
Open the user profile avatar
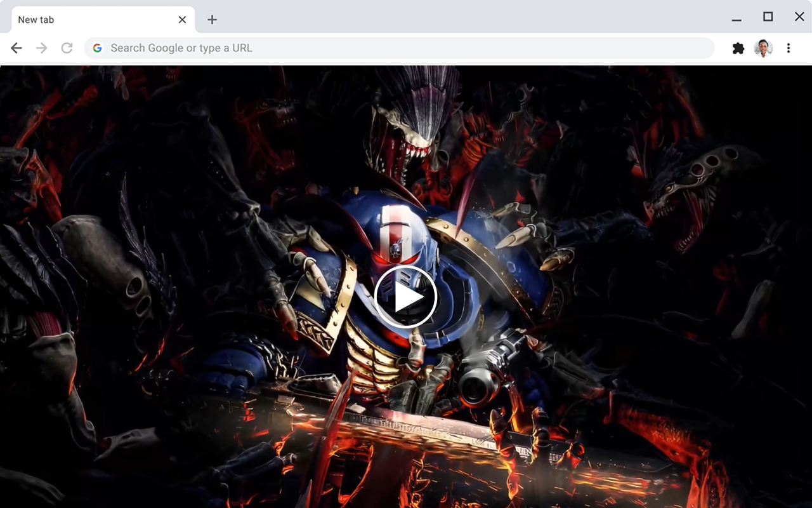pos(763,48)
